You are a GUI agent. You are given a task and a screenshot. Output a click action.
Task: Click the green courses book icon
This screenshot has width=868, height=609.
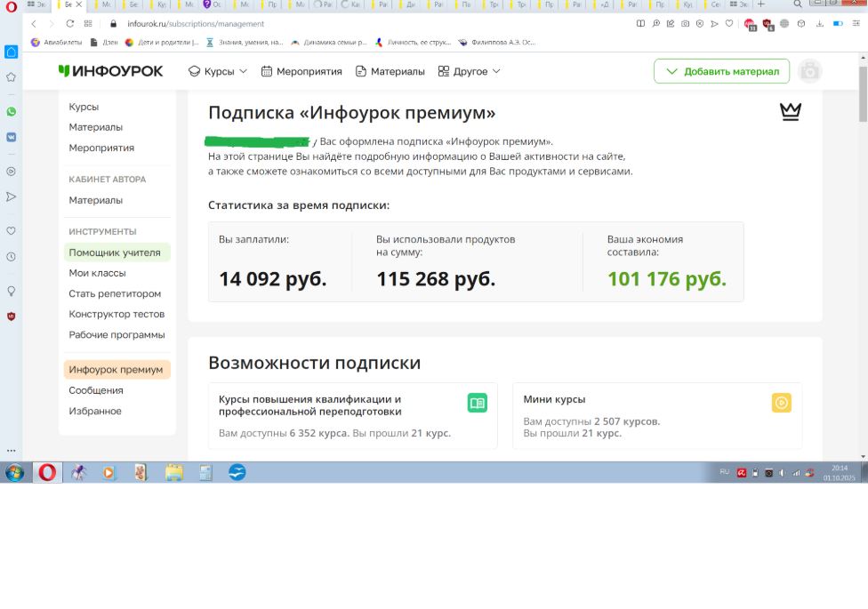pyautogui.click(x=478, y=403)
